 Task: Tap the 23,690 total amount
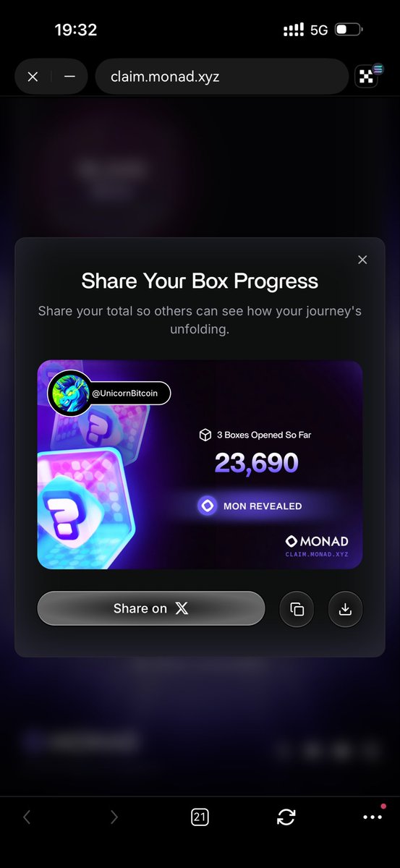256,463
